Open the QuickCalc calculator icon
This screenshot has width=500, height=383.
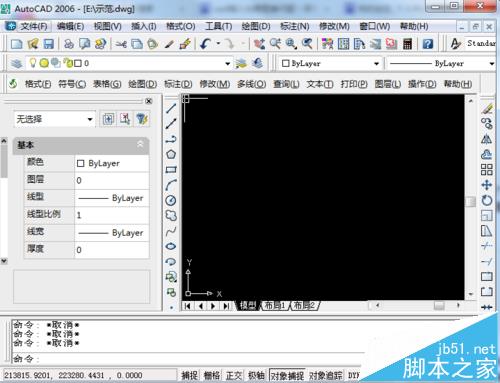click(x=407, y=44)
